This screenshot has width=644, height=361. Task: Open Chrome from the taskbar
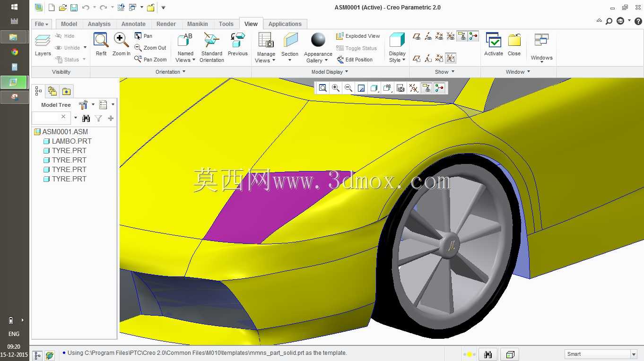[15, 52]
